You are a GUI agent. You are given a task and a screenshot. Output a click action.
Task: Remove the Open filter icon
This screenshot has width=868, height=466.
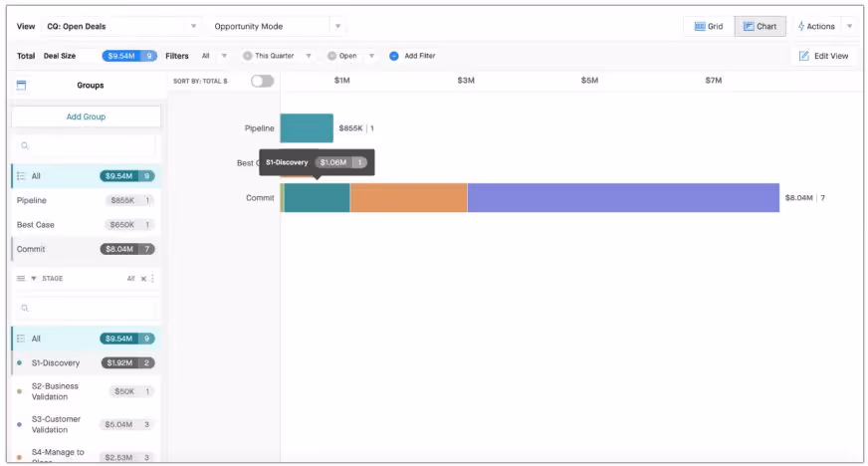[x=331, y=56]
